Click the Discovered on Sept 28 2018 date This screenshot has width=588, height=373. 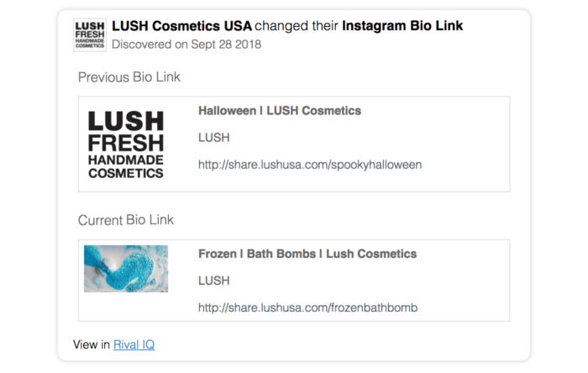click(x=186, y=44)
